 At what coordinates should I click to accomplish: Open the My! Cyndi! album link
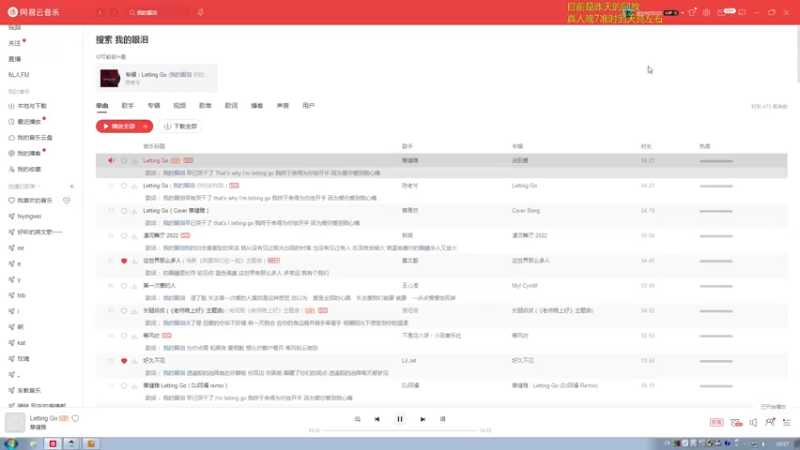click(524, 286)
